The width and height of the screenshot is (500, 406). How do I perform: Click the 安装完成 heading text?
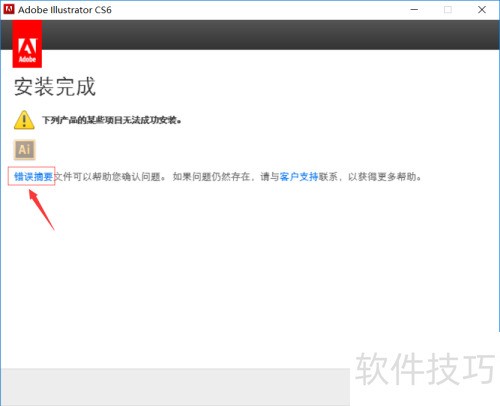pyautogui.click(x=55, y=87)
